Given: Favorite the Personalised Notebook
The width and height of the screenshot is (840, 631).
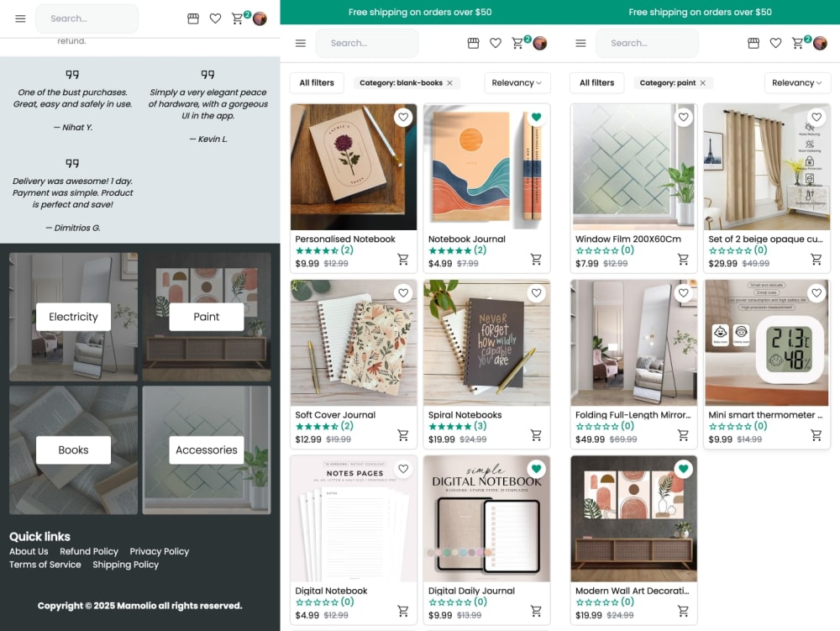Looking at the screenshot, I should pyautogui.click(x=403, y=118).
